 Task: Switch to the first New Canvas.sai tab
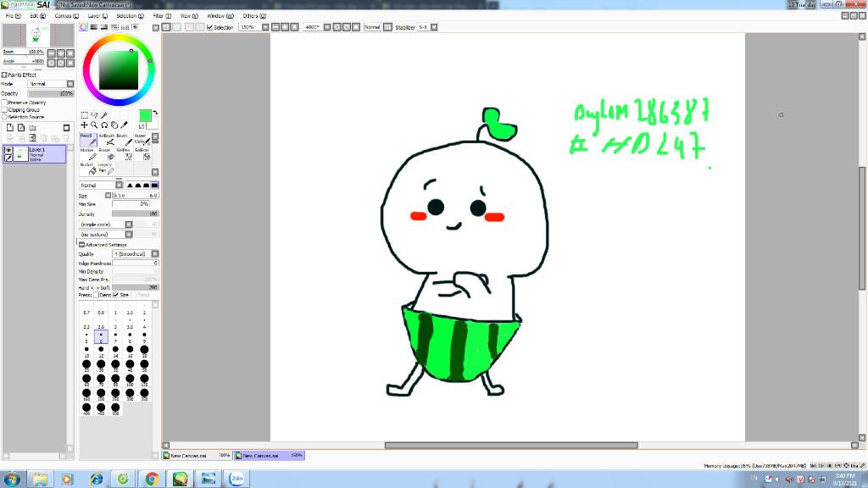(x=197, y=455)
